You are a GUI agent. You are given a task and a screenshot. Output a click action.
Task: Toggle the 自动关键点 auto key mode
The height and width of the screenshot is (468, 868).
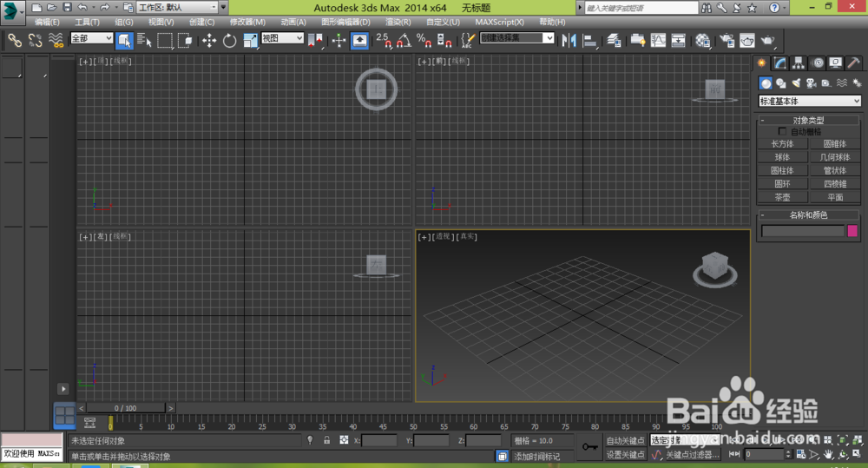point(625,441)
